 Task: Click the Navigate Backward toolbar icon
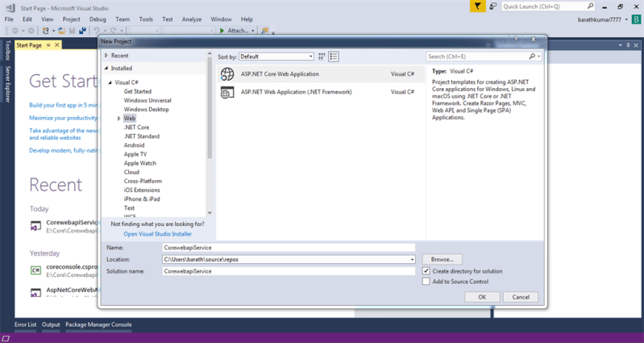pyautogui.click(x=15, y=31)
